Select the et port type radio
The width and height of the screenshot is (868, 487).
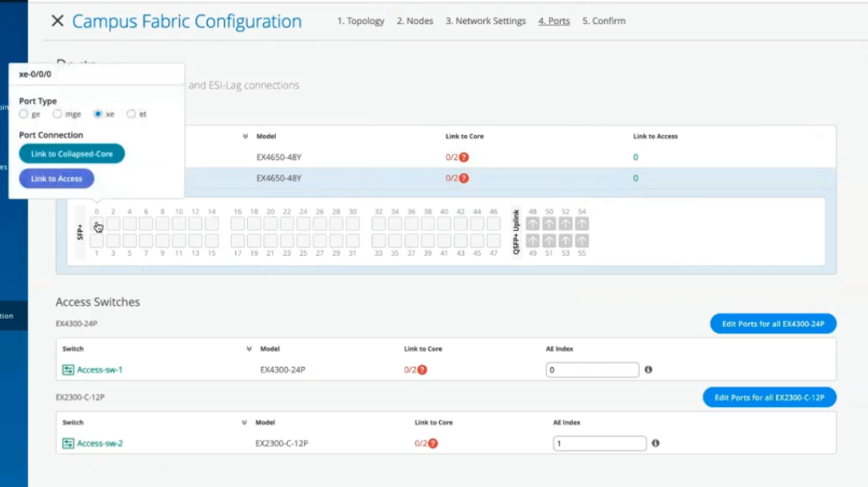[131, 114]
